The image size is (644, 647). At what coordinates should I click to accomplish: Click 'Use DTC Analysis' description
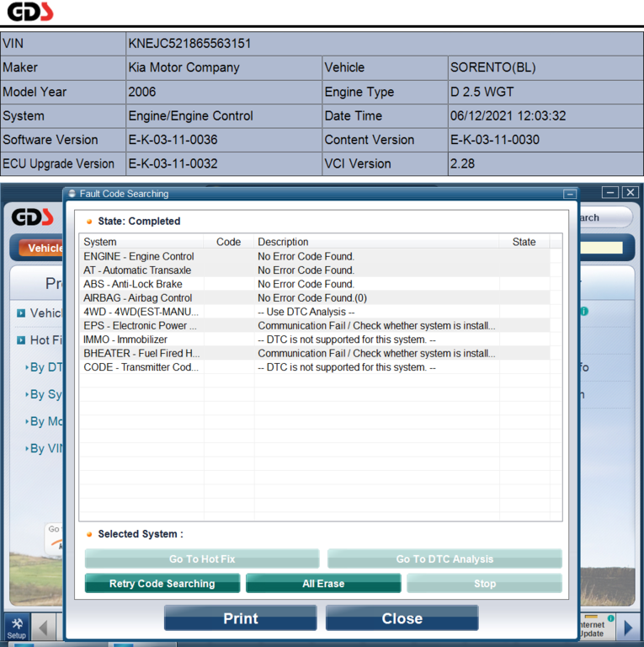306,312
